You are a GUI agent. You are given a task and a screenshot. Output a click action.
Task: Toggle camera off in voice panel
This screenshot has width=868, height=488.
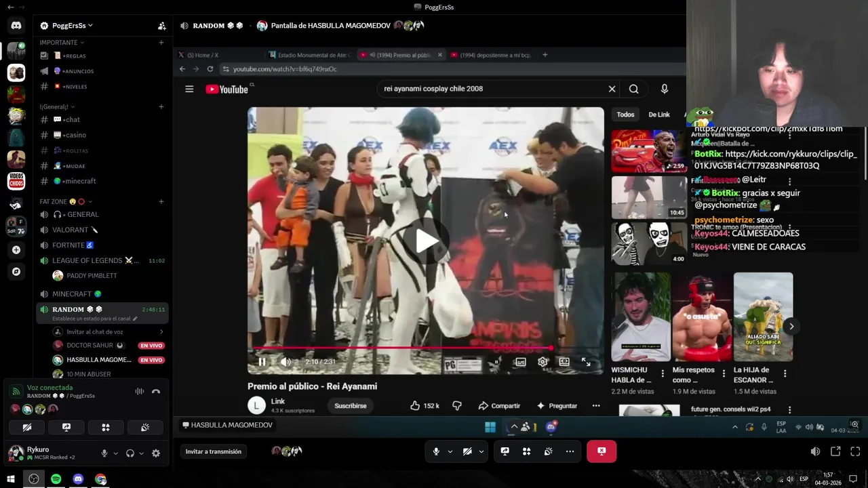(x=27, y=428)
